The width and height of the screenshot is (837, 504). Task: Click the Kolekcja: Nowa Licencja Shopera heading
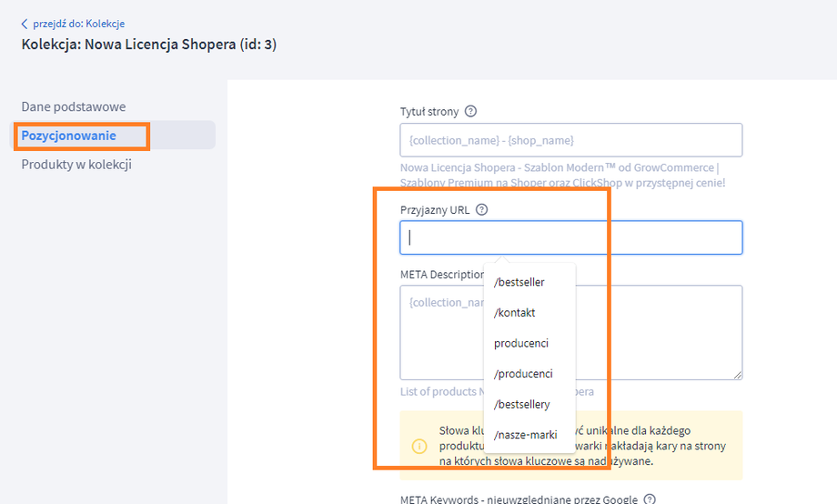coord(149,44)
